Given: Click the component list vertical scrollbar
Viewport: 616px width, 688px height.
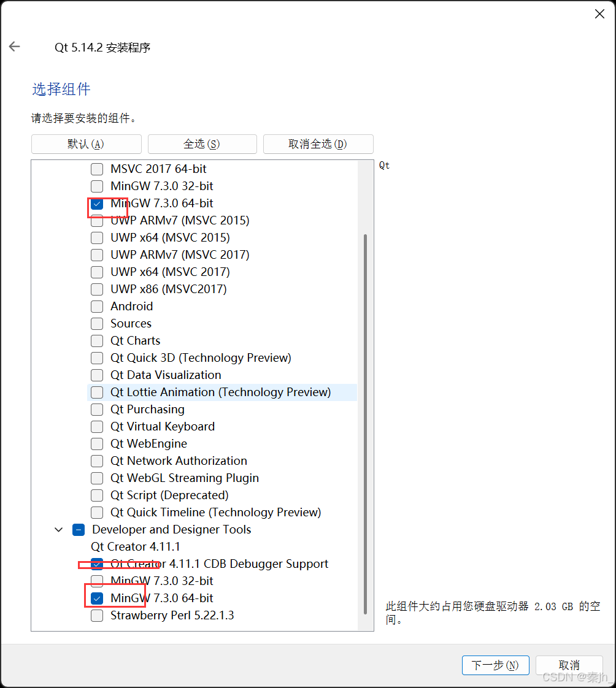Looking at the screenshot, I should click(365, 424).
